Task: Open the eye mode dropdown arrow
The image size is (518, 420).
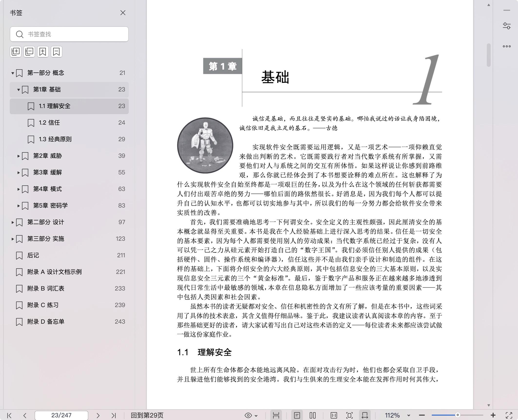Action: click(256, 416)
